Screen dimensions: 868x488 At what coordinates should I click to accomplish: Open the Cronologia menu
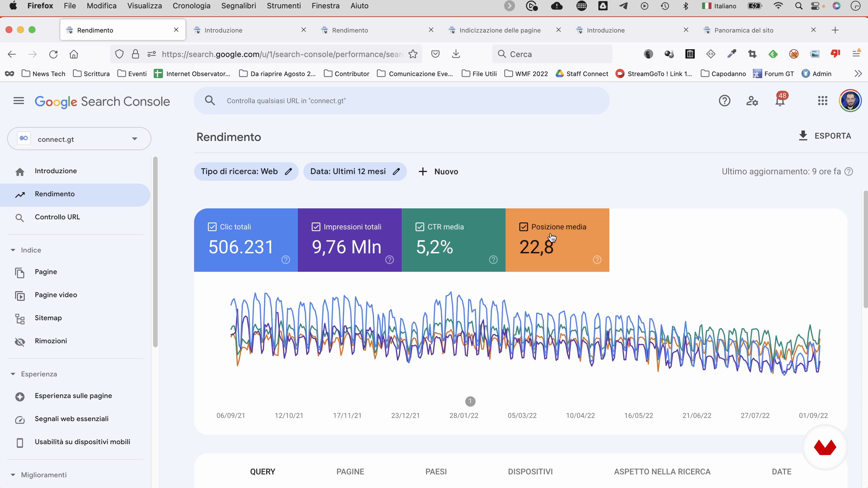tap(191, 6)
